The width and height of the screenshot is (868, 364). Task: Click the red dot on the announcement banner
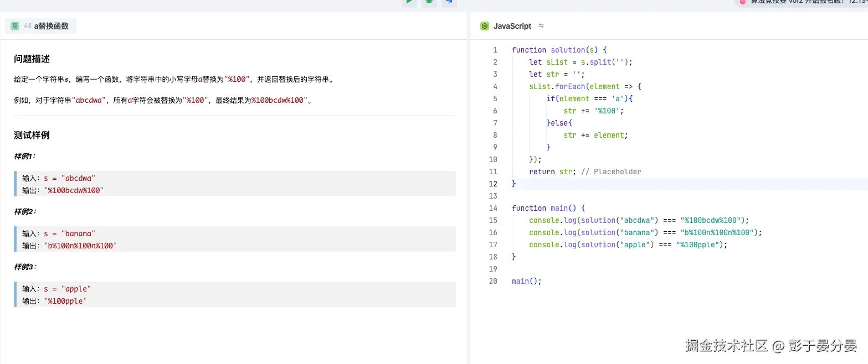click(741, 2)
